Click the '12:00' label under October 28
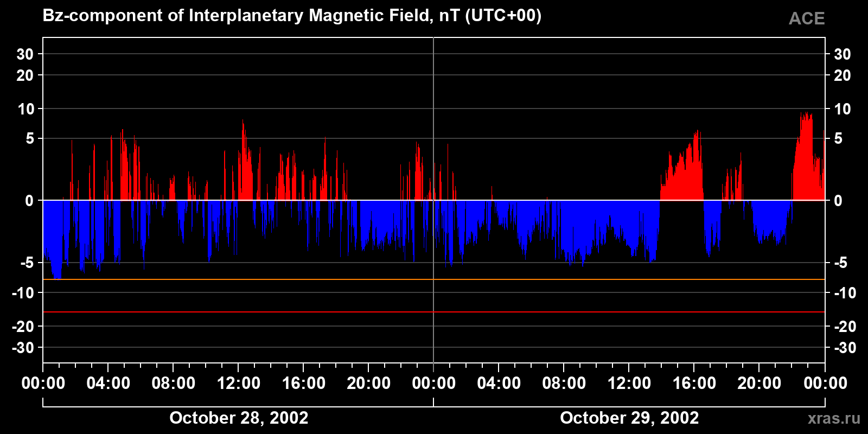This screenshot has height=434, width=868. pyautogui.click(x=239, y=383)
